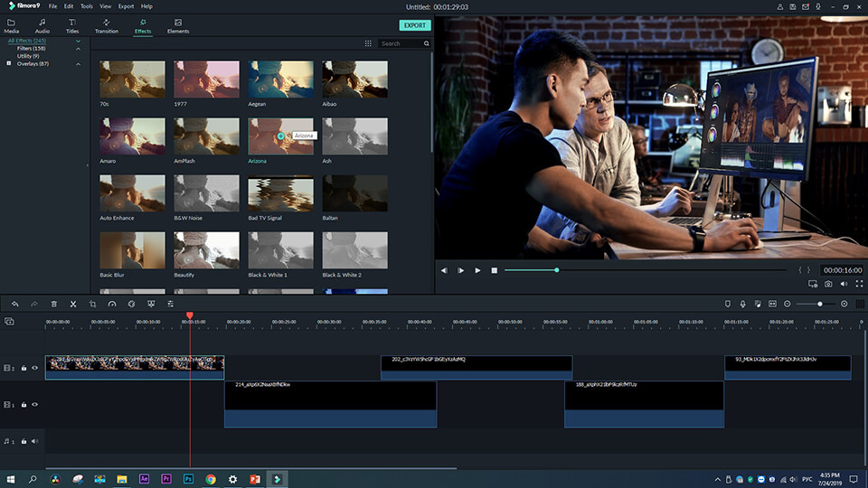Open the File menu
The image size is (868, 488).
click(x=52, y=6)
